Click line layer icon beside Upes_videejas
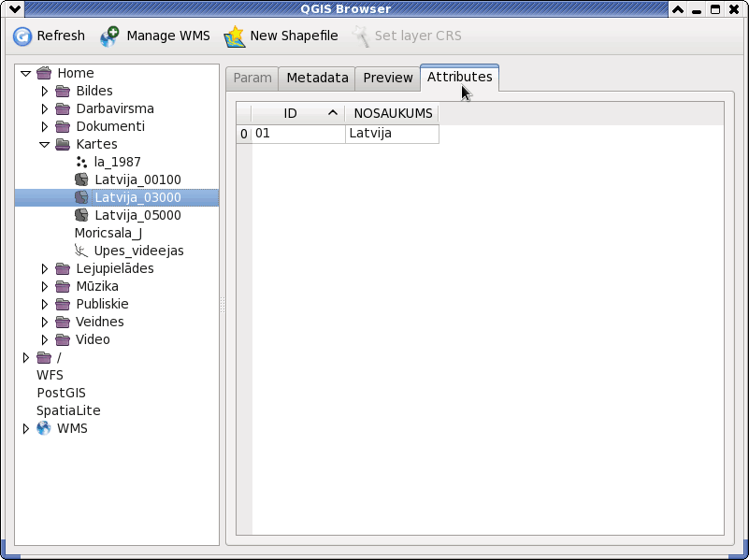Viewport: 749px width, 560px height. (81, 251)
